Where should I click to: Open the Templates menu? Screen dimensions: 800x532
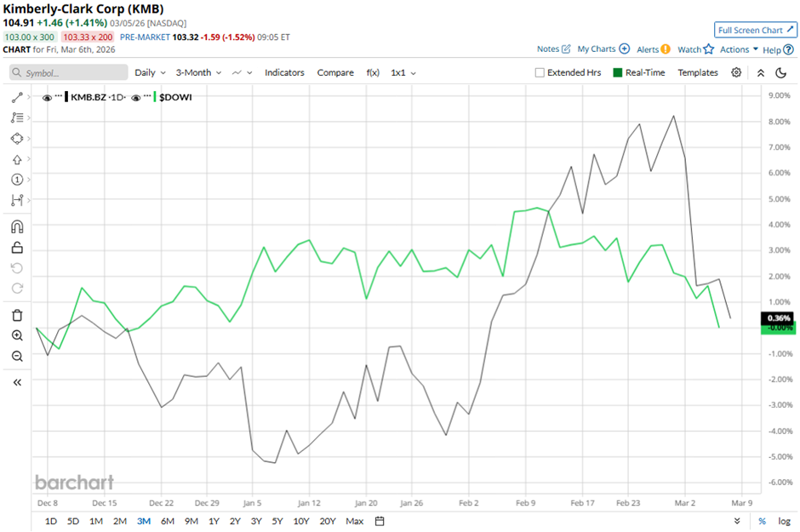[x=698, y=72]
